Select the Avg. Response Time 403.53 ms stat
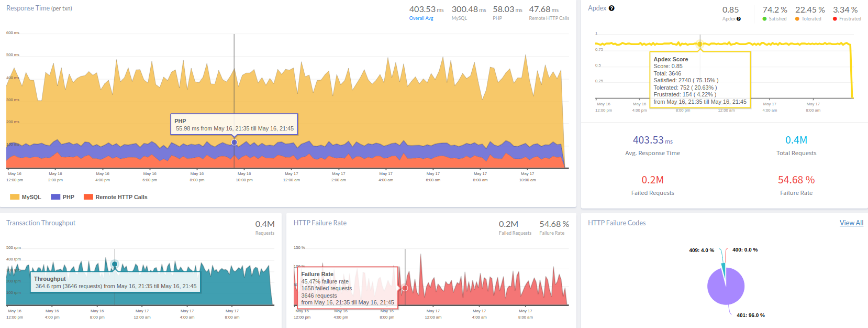The image size is (868, 328). (x=652, y=140)
